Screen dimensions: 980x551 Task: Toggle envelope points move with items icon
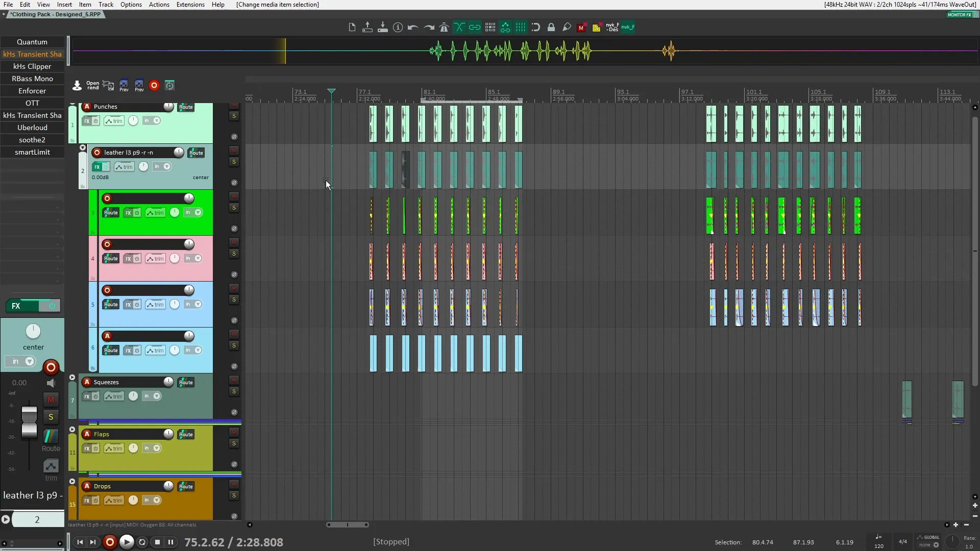coord(505,28)
